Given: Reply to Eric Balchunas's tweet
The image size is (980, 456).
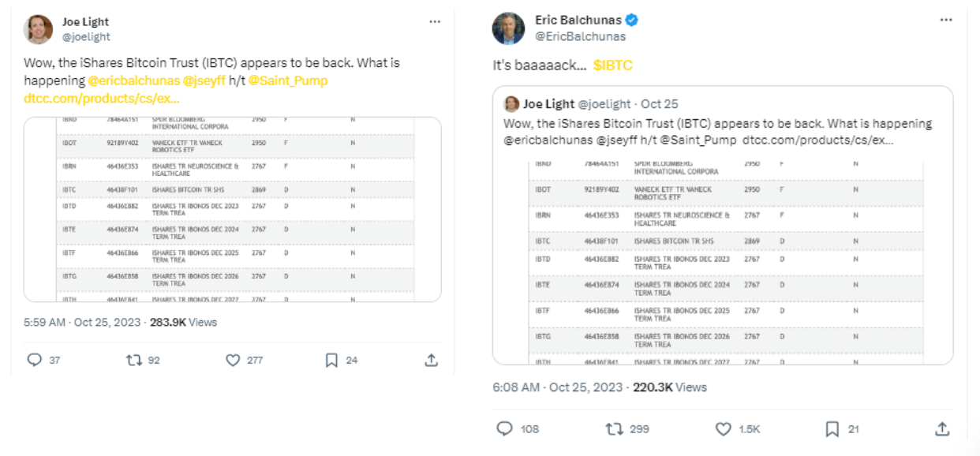Looking at the screenshot, I should point(505,428).
